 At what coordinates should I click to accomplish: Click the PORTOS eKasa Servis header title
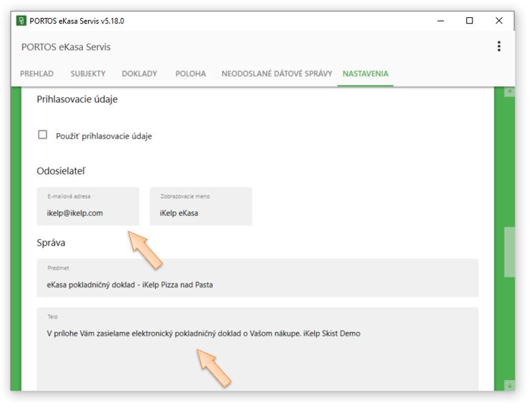pyautogui.click(x=65, y=47)
